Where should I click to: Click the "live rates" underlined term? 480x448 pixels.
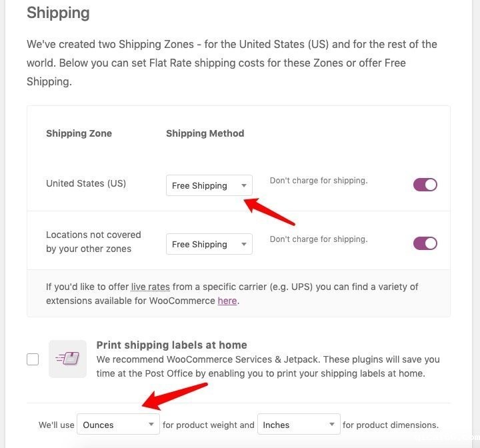[x=151, y=287]
